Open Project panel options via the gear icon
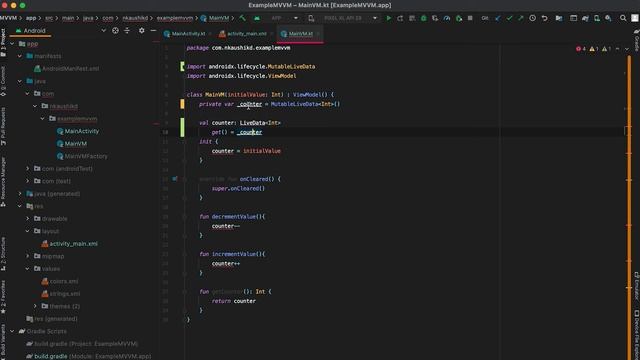Viewport: 640px width, 360px height. [141, 31]
